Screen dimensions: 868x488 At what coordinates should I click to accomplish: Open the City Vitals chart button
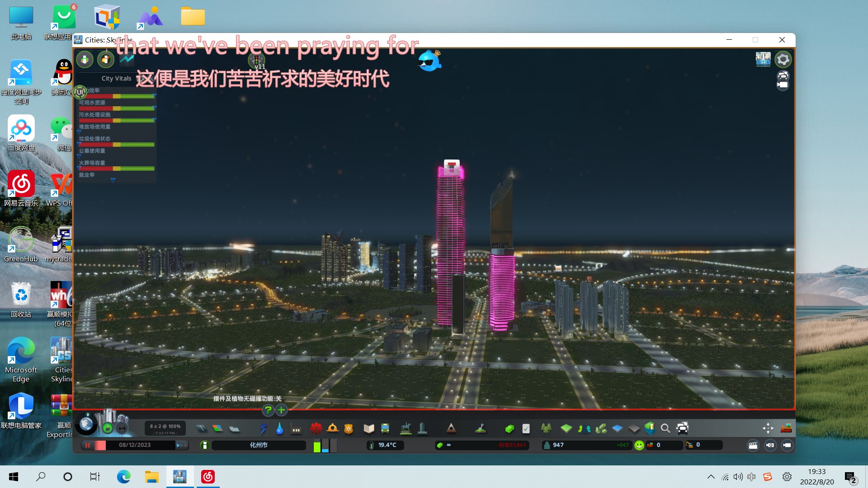pyautogui.click(x=127, y=59)
